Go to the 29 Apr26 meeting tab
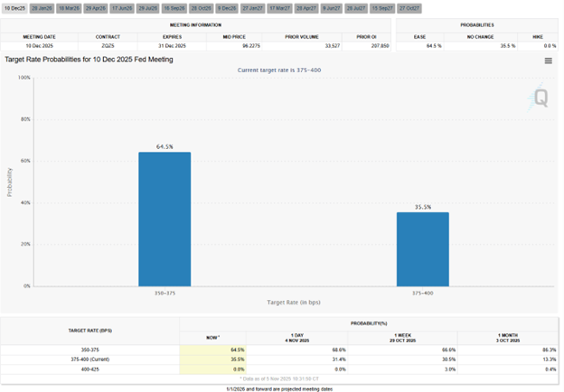564x392 pixels. tap(95, 7)
